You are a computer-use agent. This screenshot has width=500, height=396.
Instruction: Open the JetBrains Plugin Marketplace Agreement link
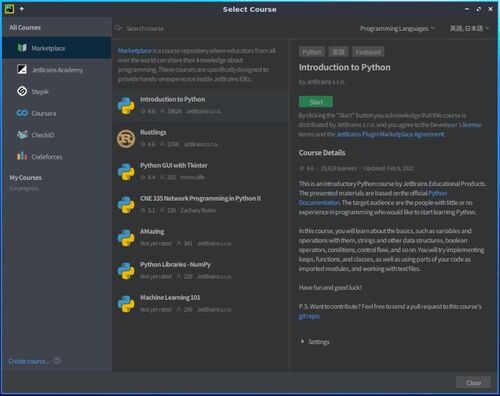point(390,134)
